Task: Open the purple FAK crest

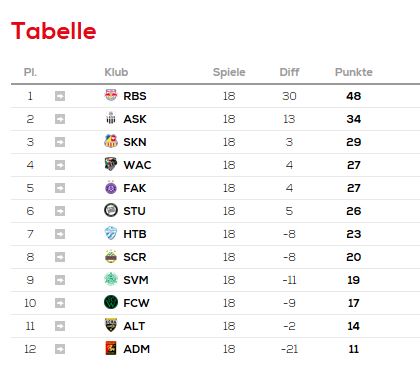Action: coord(111,188)
